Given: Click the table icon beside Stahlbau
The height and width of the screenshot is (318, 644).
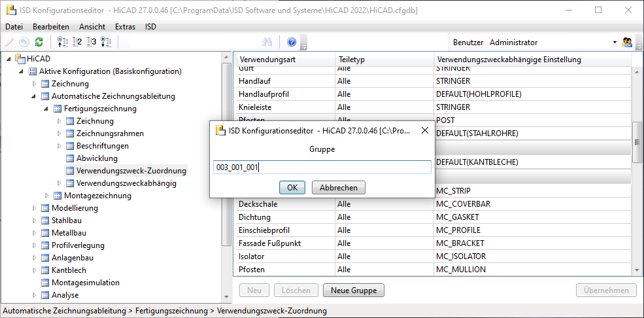Looking at the screenshot, I should pyautogui.click(x=45, y=221).
